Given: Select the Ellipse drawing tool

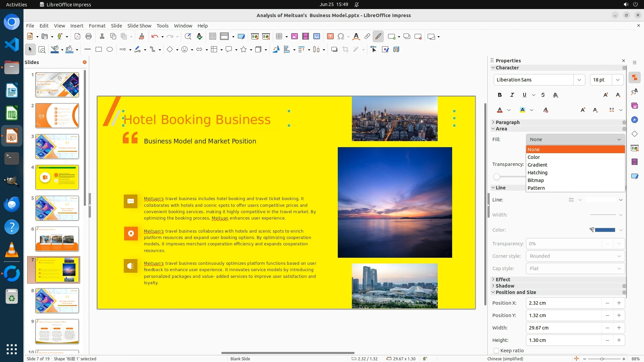Looking at the screenshot, I should tap(110, 50).
